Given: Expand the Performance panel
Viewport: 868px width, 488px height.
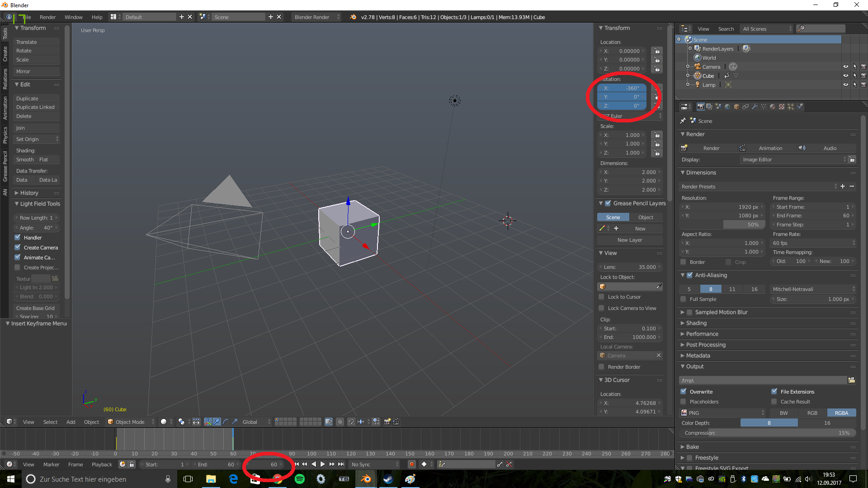Looking at the screenshot, I should point(702,333).
